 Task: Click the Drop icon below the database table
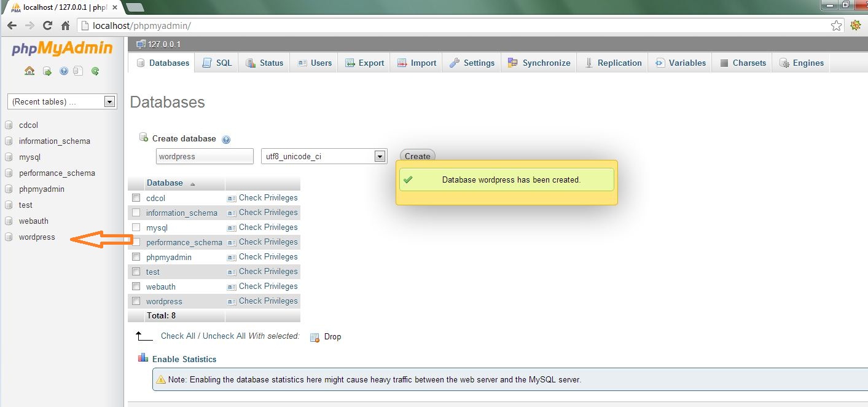coord(315,337)
